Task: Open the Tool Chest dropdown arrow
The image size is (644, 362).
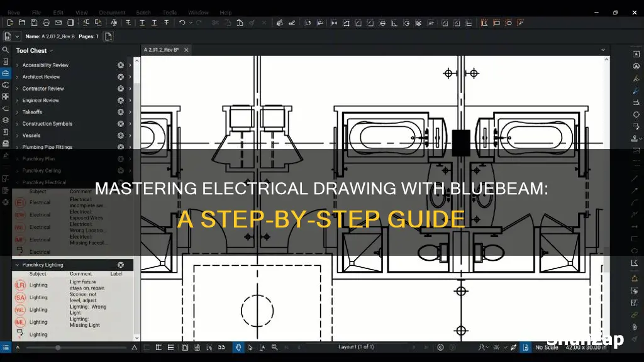Action: click(52, 51)
